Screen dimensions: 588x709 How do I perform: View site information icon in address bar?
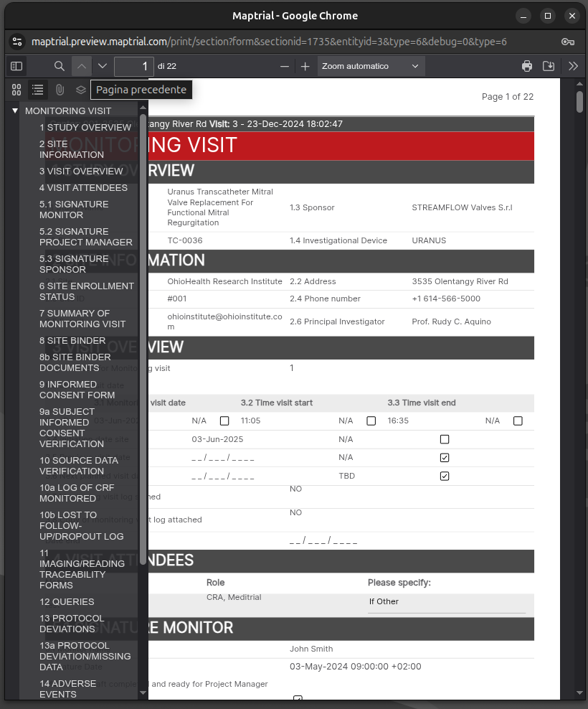[17, 42]
